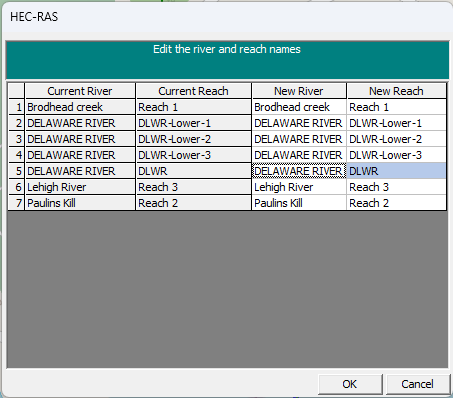This screenshot has height=398, width=453.
Task: Click the Current Reach column header
Action: click(x=193, y=91)
